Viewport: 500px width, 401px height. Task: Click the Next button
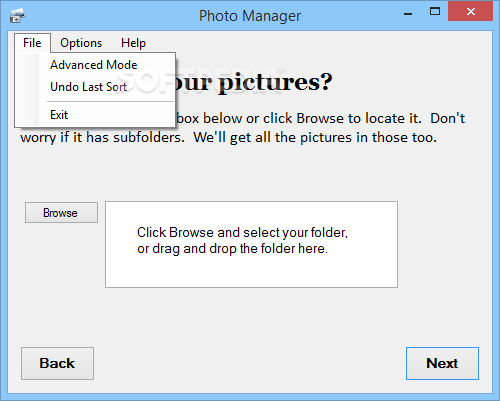442,363
